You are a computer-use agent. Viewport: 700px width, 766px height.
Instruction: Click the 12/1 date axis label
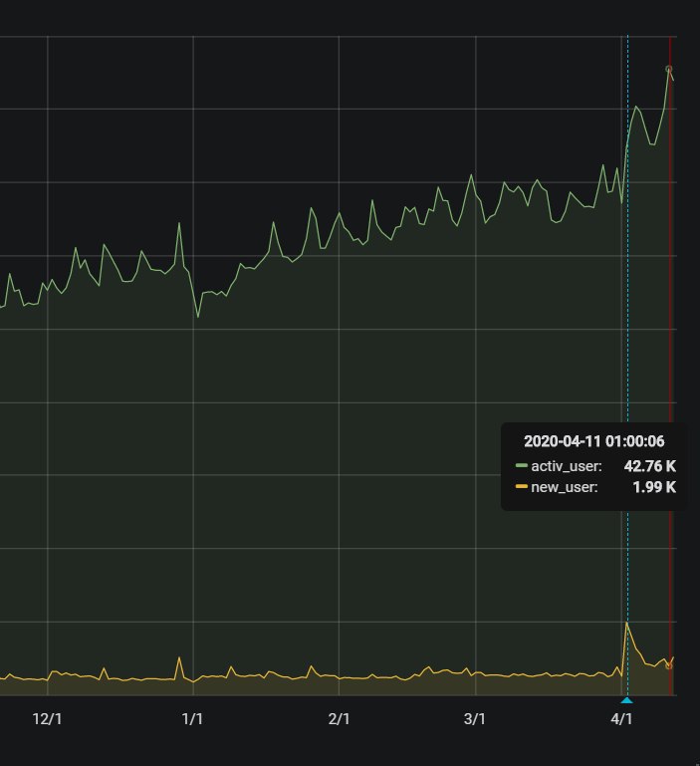point(47,719)
